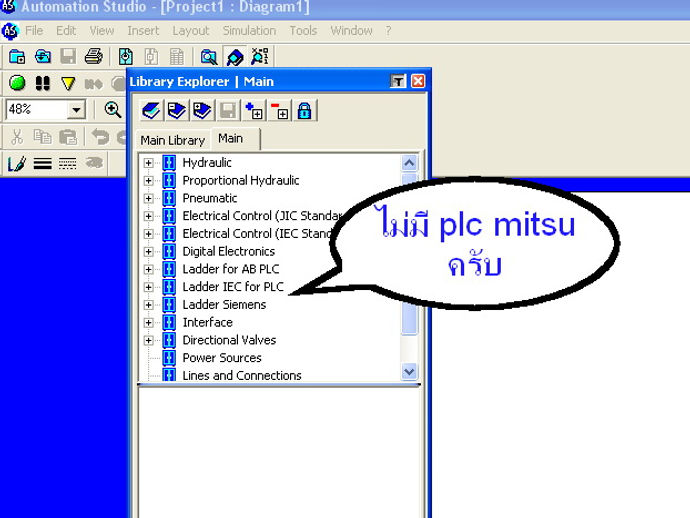
Task: Click the Open Project toolbar icon
Action: pos(42,57)
